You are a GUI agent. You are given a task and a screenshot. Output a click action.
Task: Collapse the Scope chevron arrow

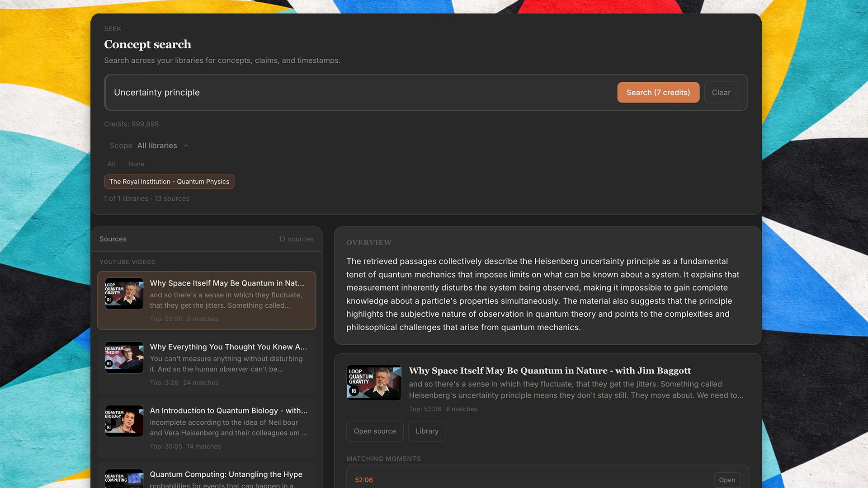click(186, 146)
